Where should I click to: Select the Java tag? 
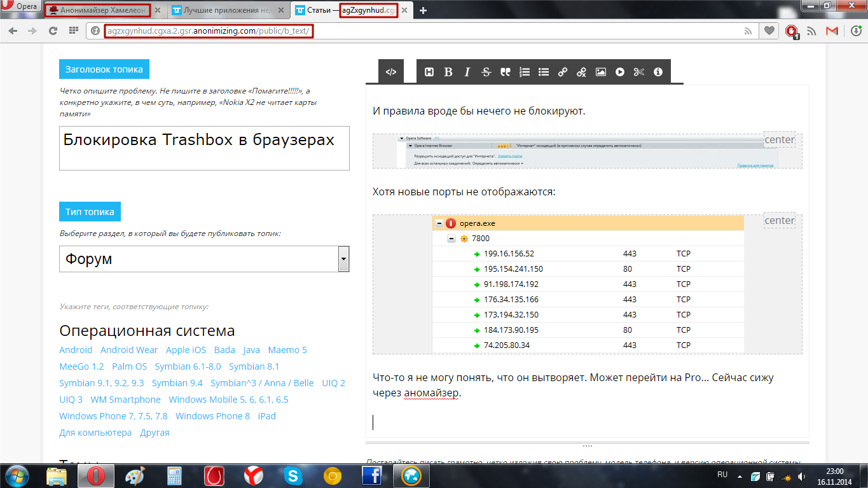(251, 350)
